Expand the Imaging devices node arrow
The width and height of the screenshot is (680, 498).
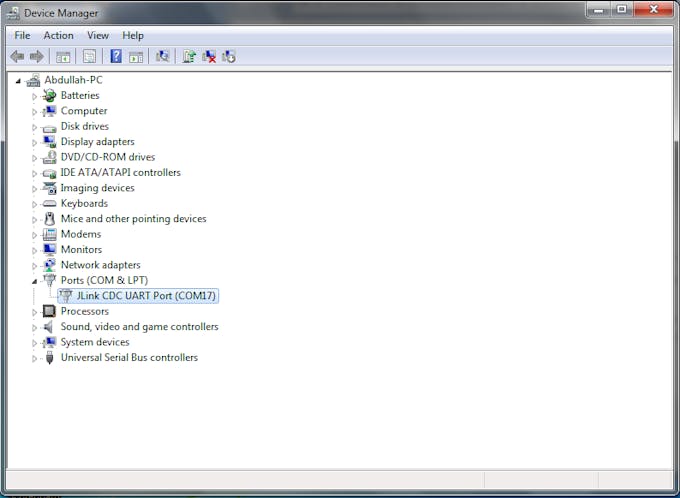[x=34, y=189]
